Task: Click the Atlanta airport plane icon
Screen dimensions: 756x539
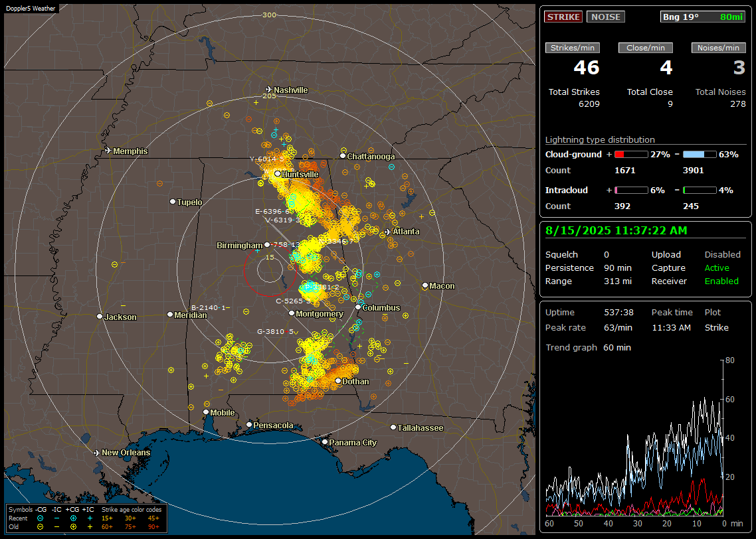Action: [x=388, y=232]
